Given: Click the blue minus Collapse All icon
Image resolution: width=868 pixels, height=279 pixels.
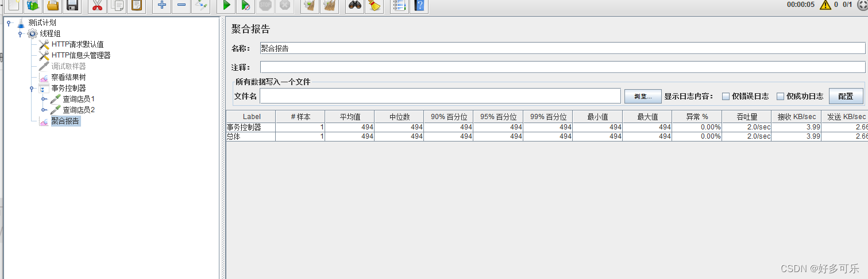Looking at the screenshot, I should pos(182,6).
